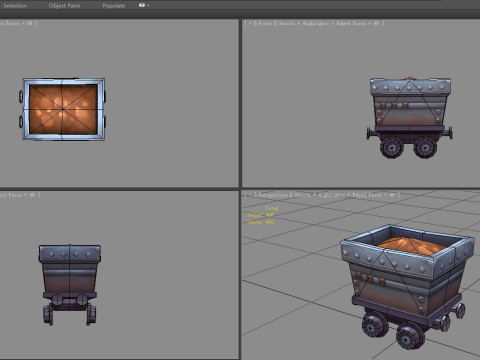The width and height of the screenshot is (480, 360).
Task: Expand the small dropdown arrow after the ribbon icon
Action: coord(148,6)
